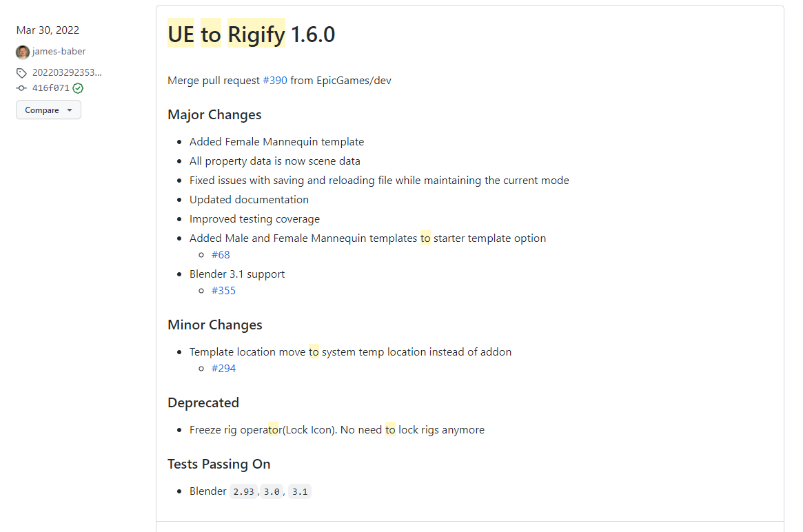Image resolution: width=803 pixels, height=532 pixels.
Task: Click the Major Changes heading
Action: 214,114
